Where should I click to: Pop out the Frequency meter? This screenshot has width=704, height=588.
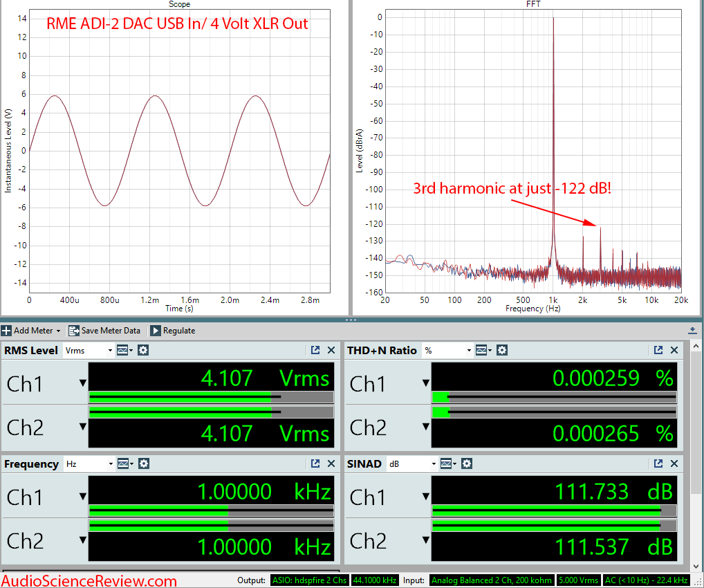point(315,464)
